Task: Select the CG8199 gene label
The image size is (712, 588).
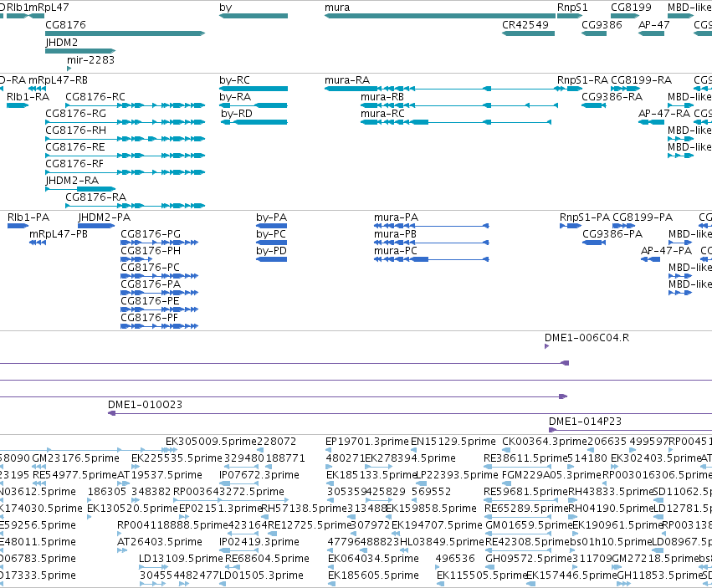Action: [x=631, y=8]
